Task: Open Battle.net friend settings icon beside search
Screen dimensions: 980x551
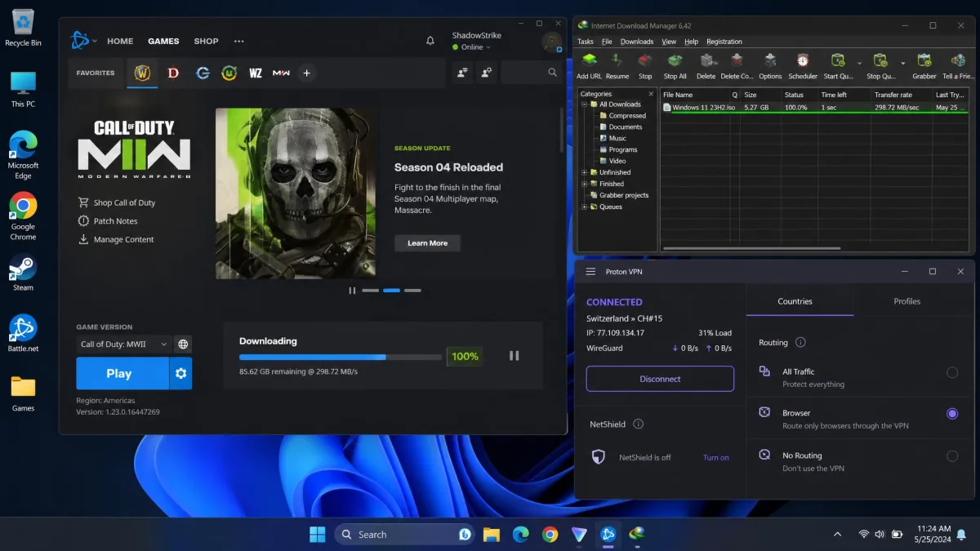Action: pos(487,73)
